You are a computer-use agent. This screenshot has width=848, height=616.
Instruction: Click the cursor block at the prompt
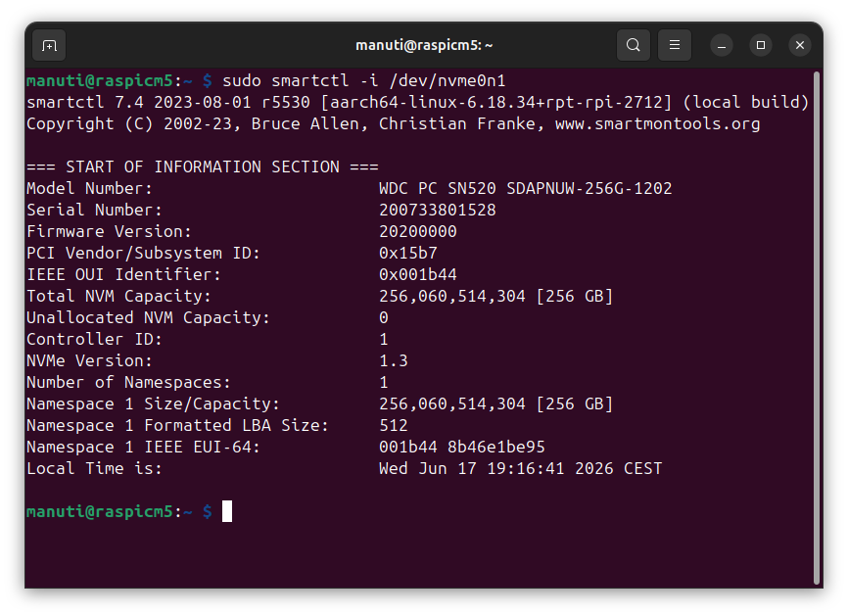pyautogui.click(x=227, y=511)
